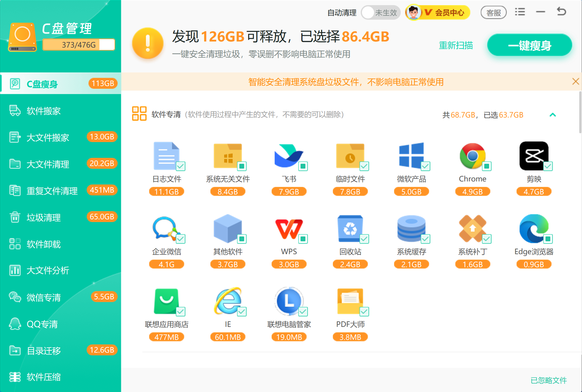Open the 目录迁移 sidebar item
This screenshot has width=582, height=392.
[61, 350]
